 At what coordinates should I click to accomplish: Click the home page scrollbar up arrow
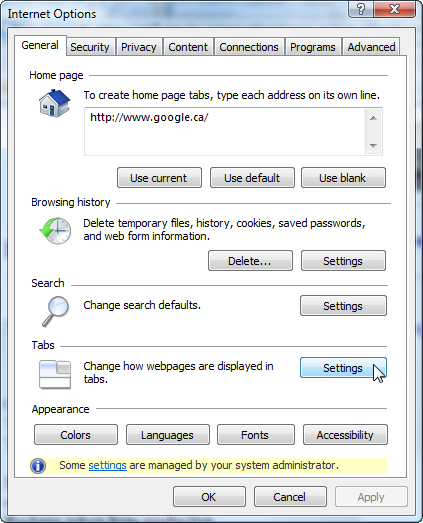[x=373, y=118]
